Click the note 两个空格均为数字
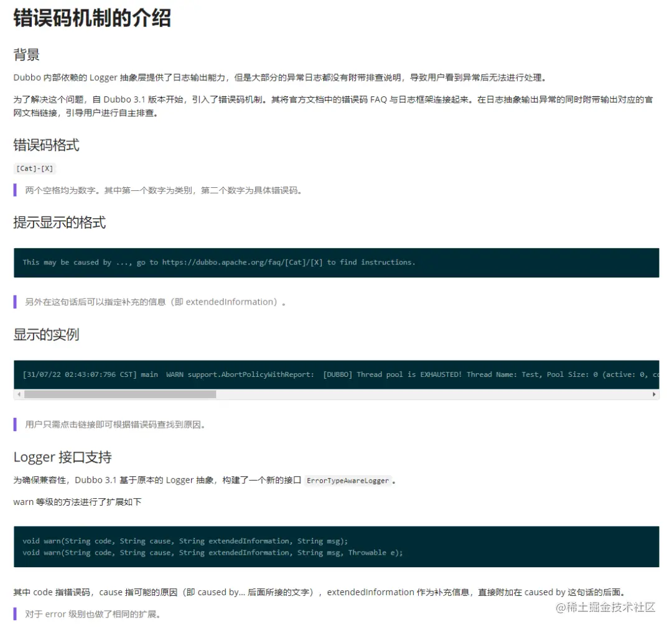Screen dimensions: 672x630 coord(164,190)
